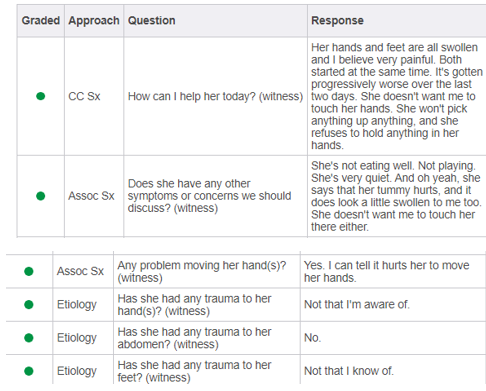Click green dot for abdomen trauma row

29,338
